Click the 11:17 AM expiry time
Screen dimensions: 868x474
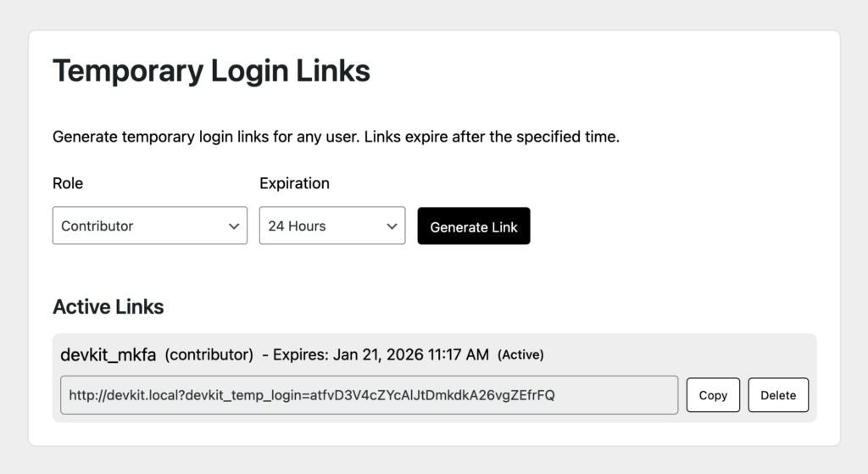[456, 354]
